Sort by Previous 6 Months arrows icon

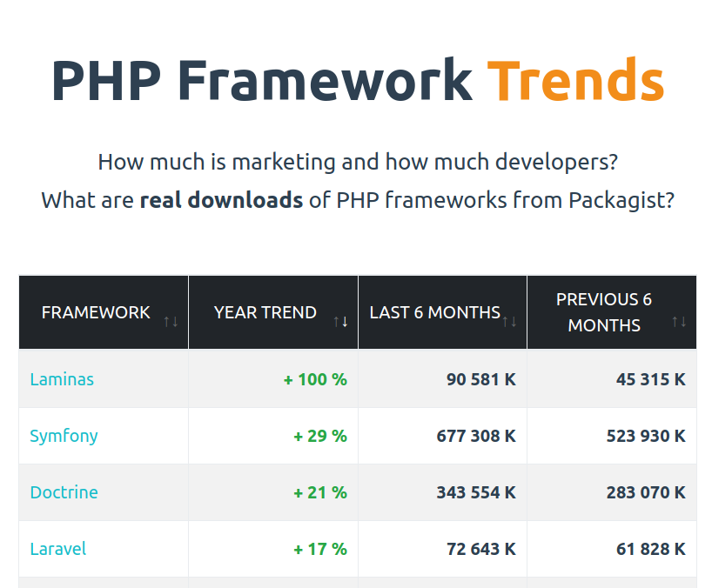point(679,322)
